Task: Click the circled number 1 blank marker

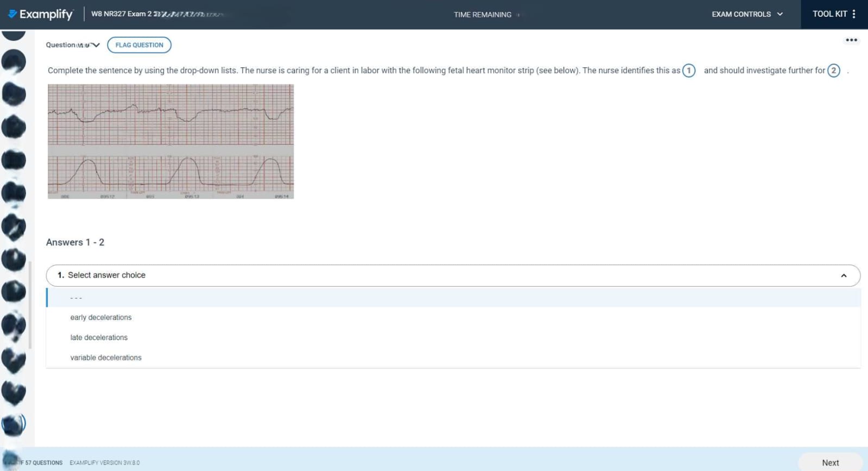Action: [x=688, y=71]
